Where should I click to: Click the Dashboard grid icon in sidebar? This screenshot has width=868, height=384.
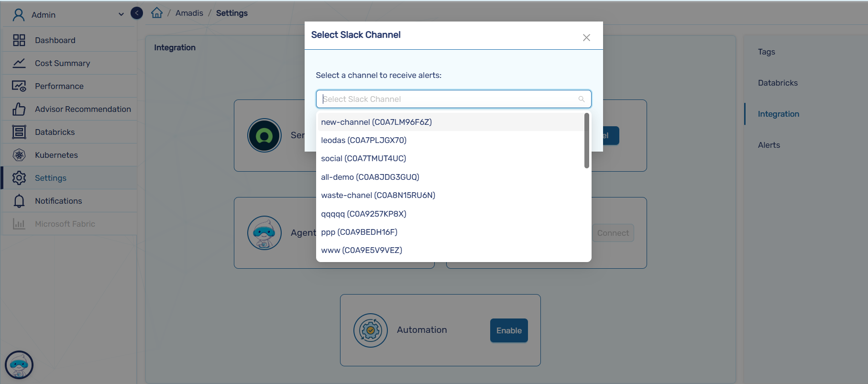[x=19, y=40]
